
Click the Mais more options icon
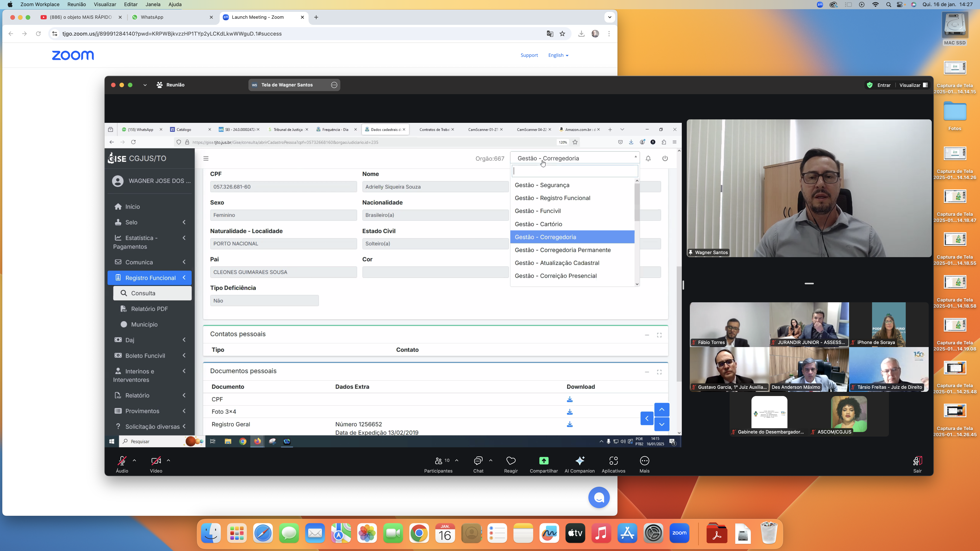[644, 461]
